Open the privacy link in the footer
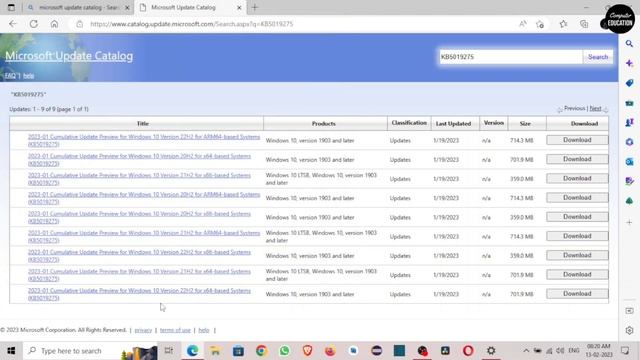Viewport: 640px width, 360px height. (x=143, y=330)
